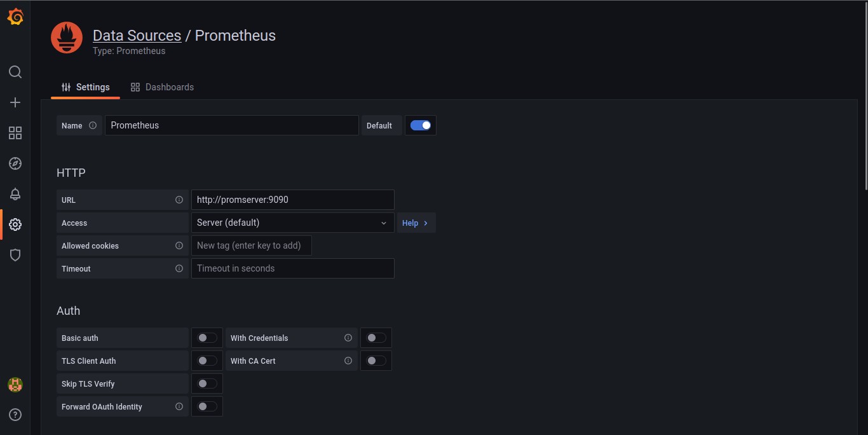Toggle the Default data source switch
The width and height of the screenshot is (868, 435).
(421, 125)
